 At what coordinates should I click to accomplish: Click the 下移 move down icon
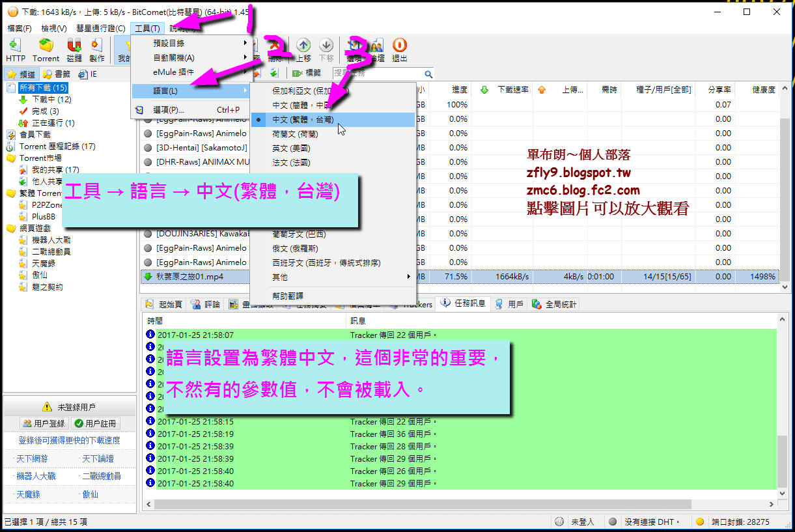pyautogui.click(x=326, y=45)
